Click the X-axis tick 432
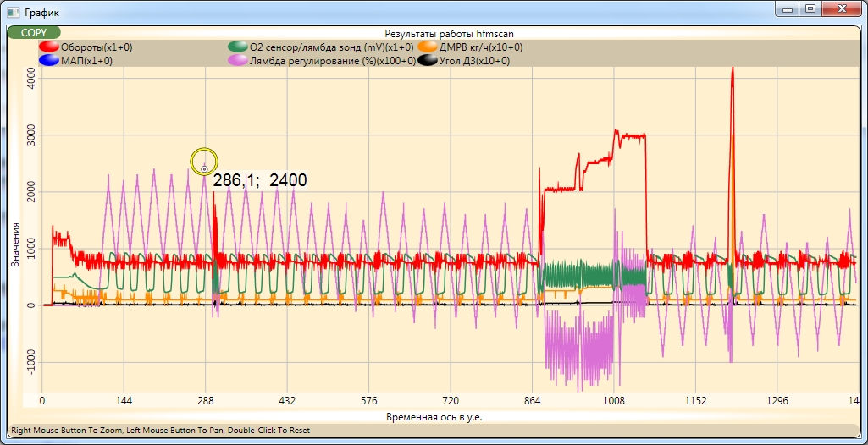This screenshot has height=445, width=868. [x=287, y=401]
